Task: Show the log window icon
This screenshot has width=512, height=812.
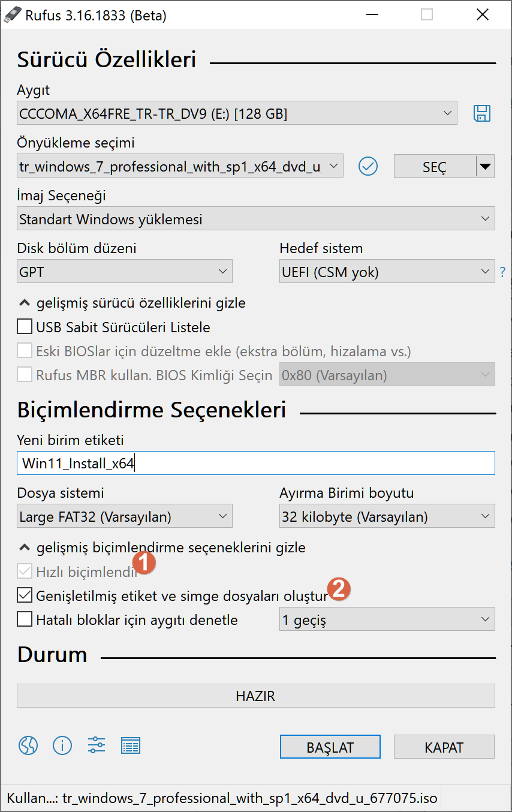Action: coord(131,745)
